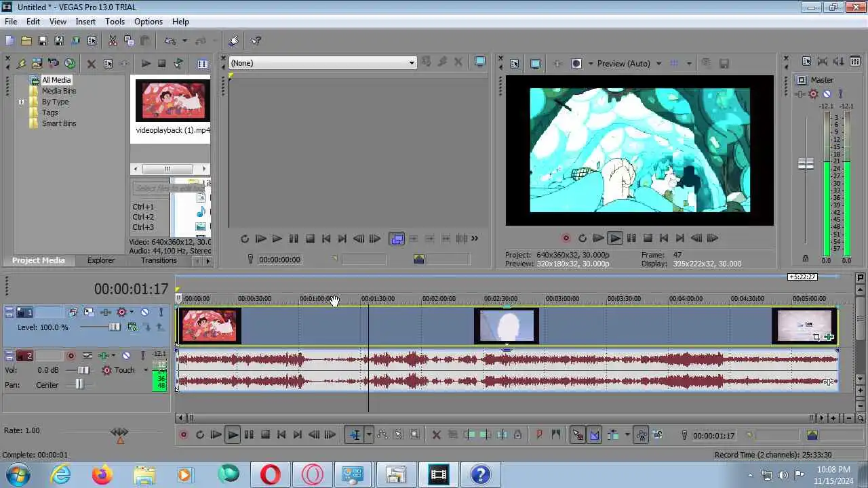Click the Delete X icon in timeline toolbar

pos(436,435)
